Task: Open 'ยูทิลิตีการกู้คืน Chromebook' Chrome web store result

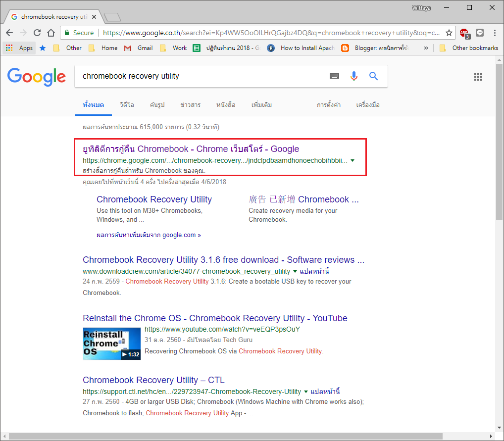Action: point(191,149)
